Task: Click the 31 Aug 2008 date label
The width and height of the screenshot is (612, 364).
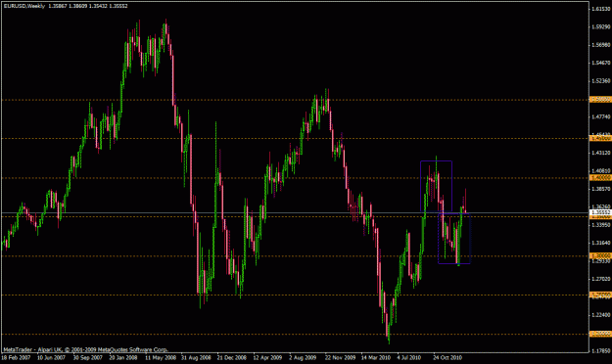Action: click(x=196, y=357)
